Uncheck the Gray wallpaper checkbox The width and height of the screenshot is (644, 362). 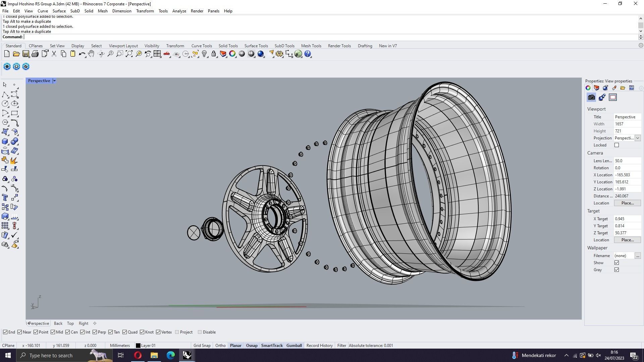coord(616,270)
